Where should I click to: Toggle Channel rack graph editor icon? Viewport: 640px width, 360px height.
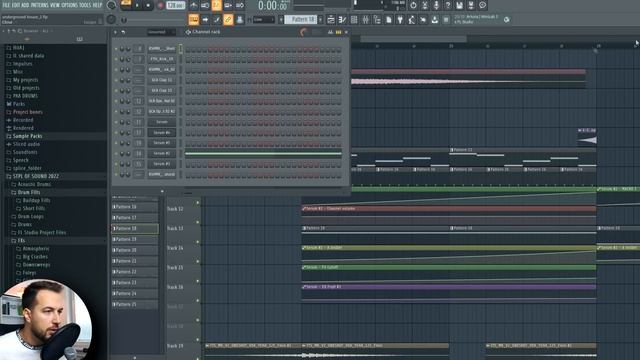(330, 32)
